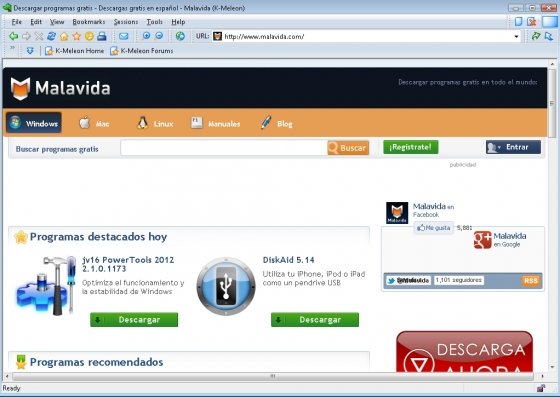This screenshot has height=397, width=560.
Task: Click the orange RSS button
Action: (531, 281)
